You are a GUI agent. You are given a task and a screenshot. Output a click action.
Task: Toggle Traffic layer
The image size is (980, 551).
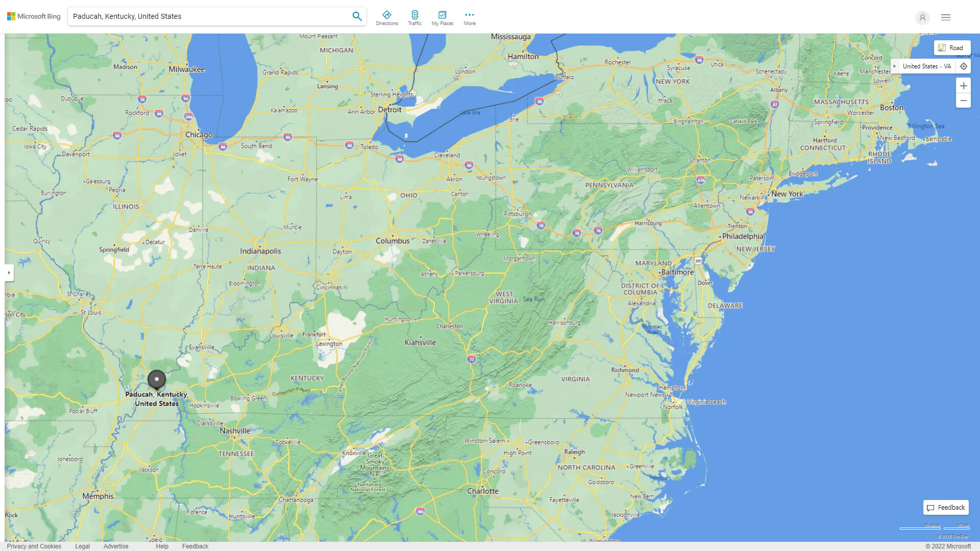pyautogui.click(x=414, y=18)
